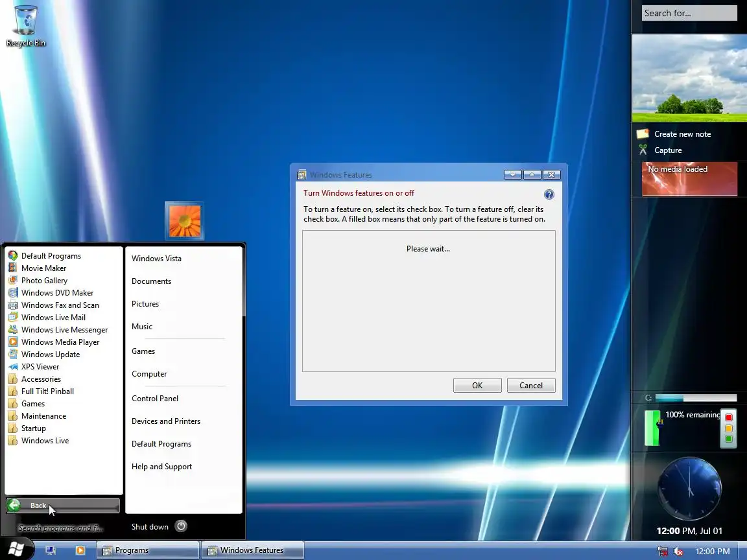Click the network tray icon
The height and width of the screenshot is (560, 747).
pos(662,552)
